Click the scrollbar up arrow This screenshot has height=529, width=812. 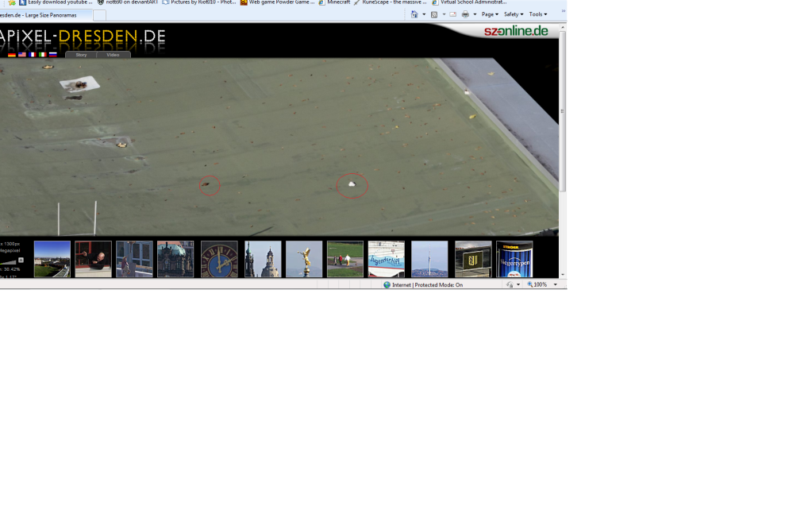pyautogui.click(x=563, y=27)
